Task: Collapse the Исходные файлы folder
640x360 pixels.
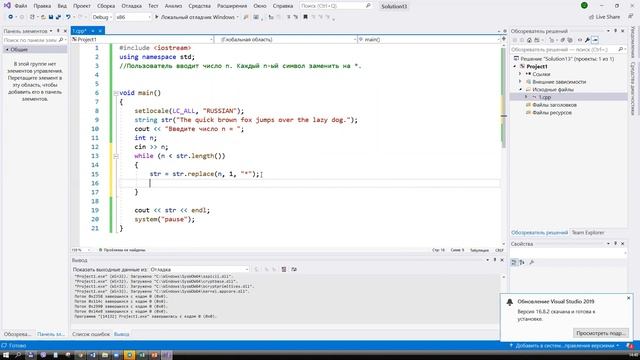Action: click(520, 89)
